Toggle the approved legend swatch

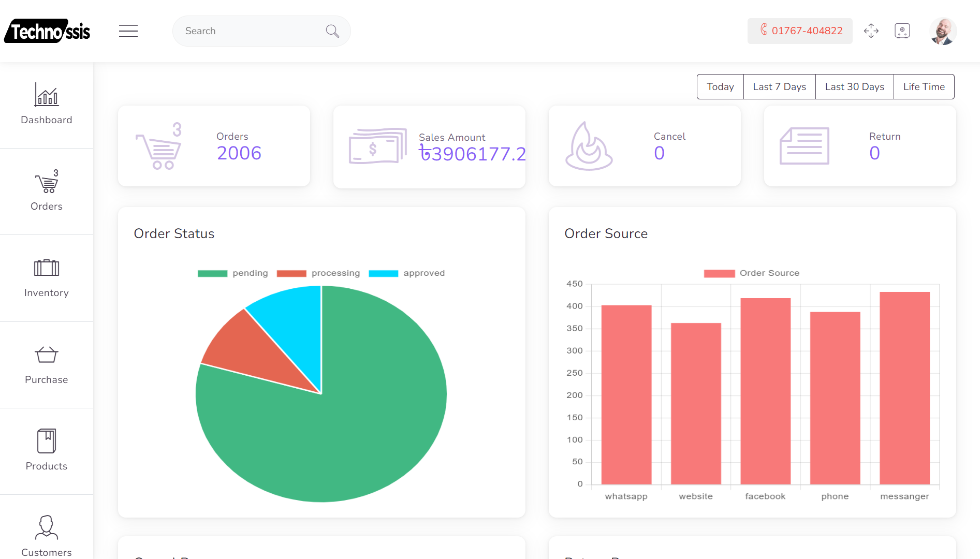[384, 273]
